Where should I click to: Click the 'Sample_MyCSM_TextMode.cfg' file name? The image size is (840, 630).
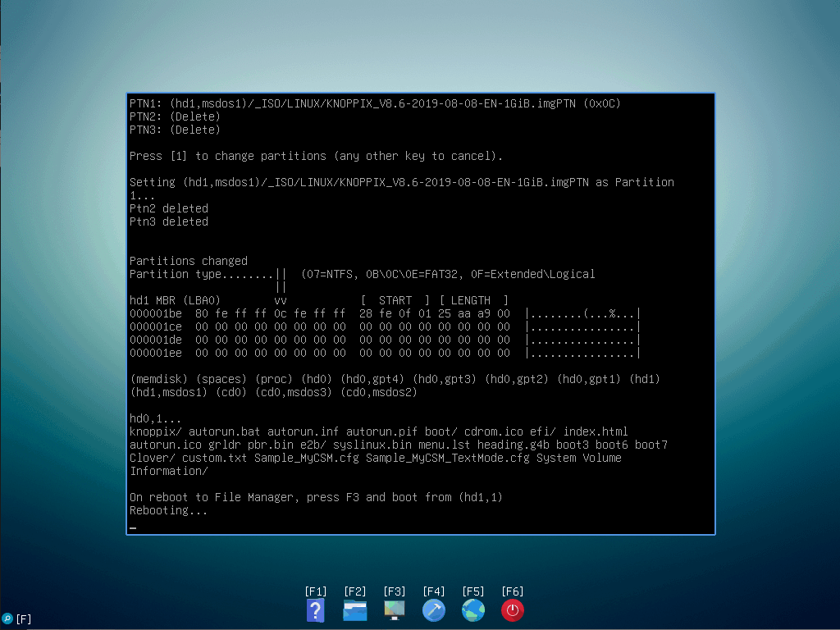[x=448, y=458]
